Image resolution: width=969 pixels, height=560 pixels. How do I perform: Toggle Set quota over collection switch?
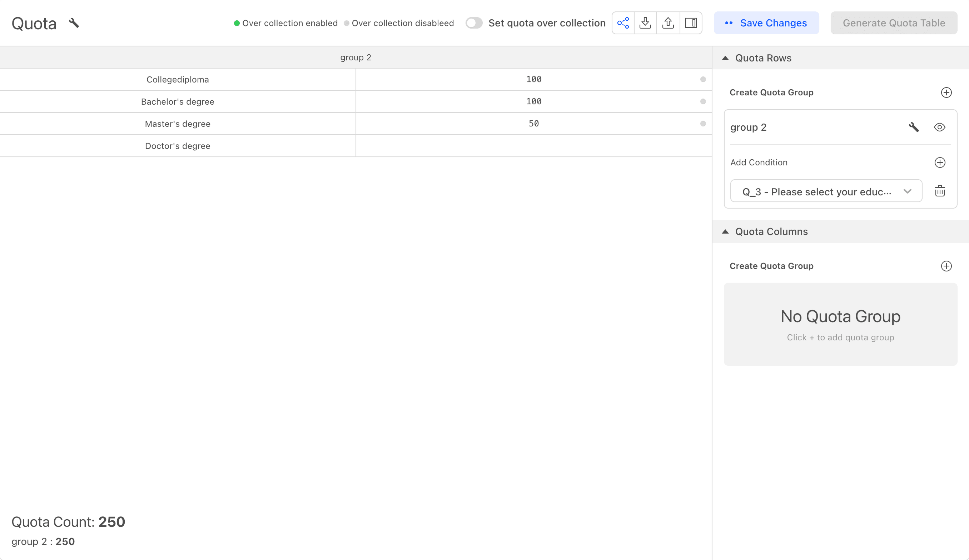click(x=474, y=23)
